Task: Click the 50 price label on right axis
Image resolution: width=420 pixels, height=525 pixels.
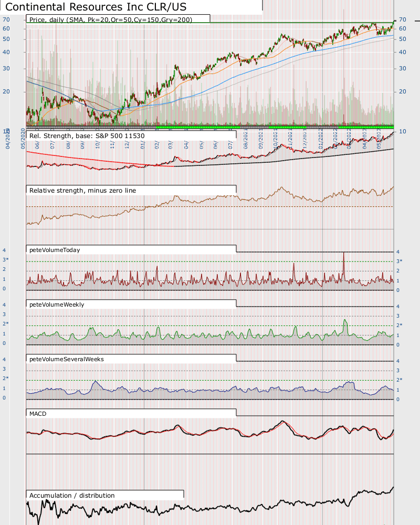Action: [x=403, y=39]
